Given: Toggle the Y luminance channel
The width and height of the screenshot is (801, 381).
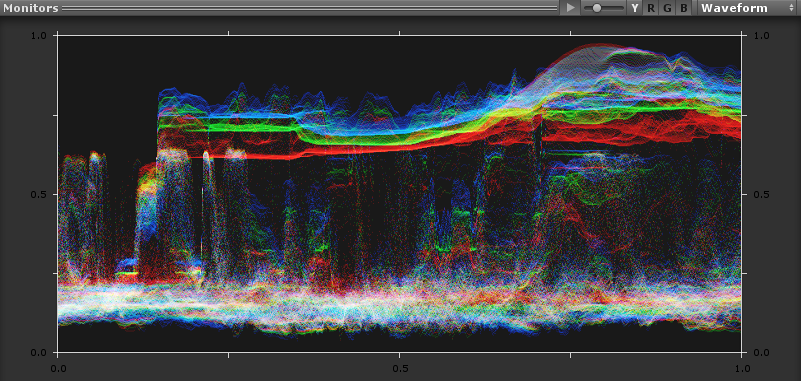Looking at the screenshot, I should 634,8.
